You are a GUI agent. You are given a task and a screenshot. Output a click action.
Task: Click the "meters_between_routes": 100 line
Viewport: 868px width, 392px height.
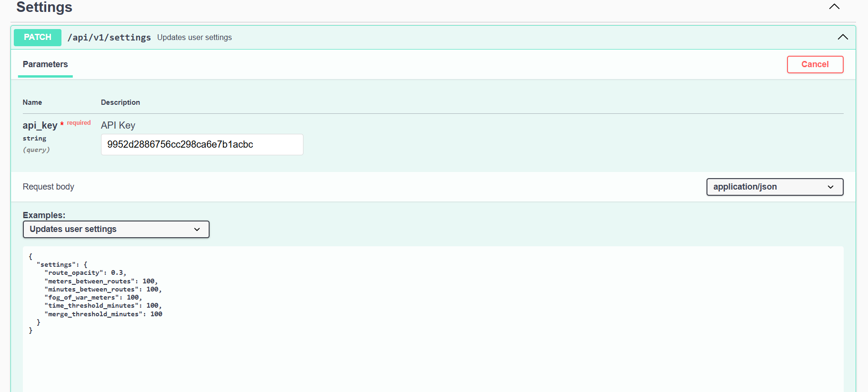pyautogui.click(x=101, y=281)
